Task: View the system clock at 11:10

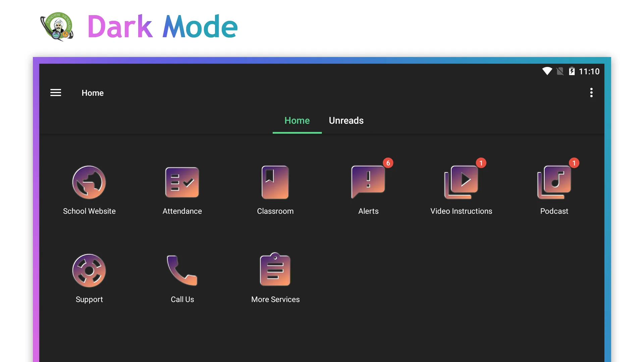Action: tap(588, 72)
